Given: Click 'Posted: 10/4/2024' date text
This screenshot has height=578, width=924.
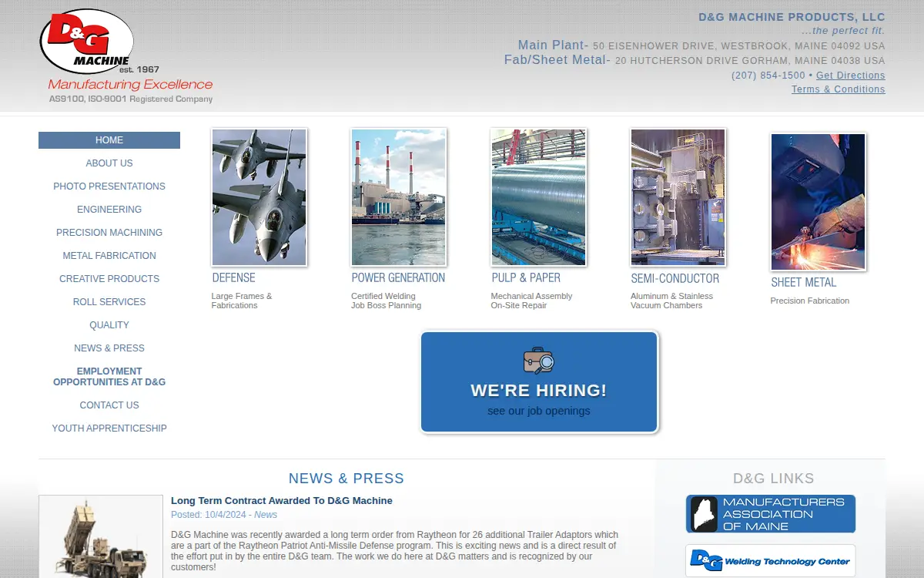Looking at the screenshot, I should click(x=208, y=515).
